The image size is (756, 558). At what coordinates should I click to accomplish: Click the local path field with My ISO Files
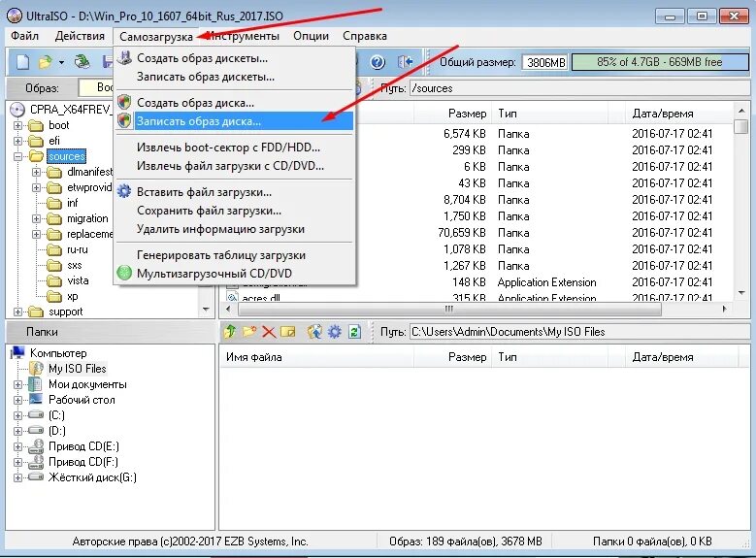[579, 332]
